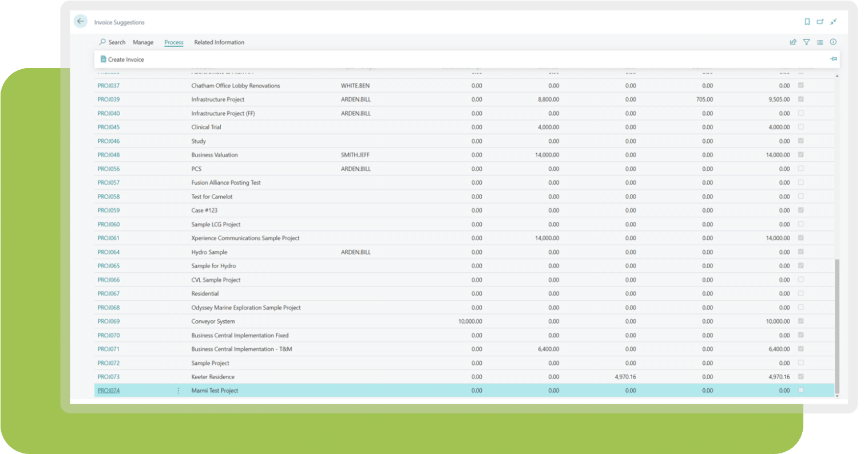Select 'Odyssey Marine Exploration Sample Project' cell
Screen dimensions: 868x454
[x=246, y=308]
